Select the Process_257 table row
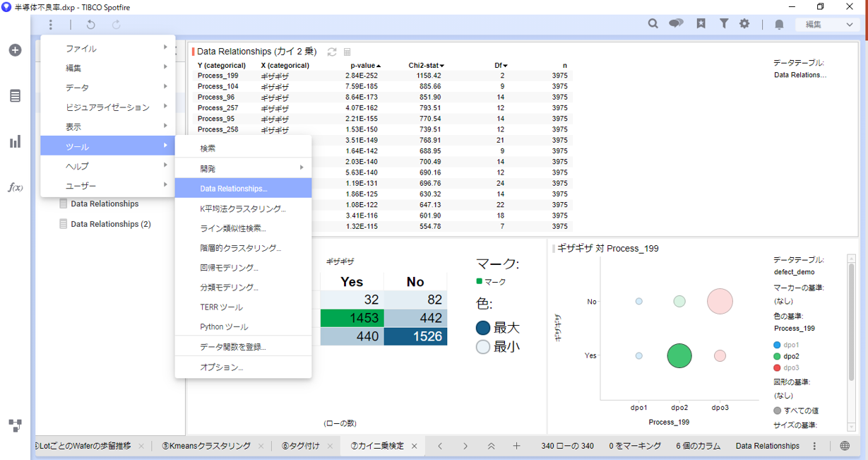Image resolution: width=868 pixels, height=460 pixels. click(x=382, y=108)
